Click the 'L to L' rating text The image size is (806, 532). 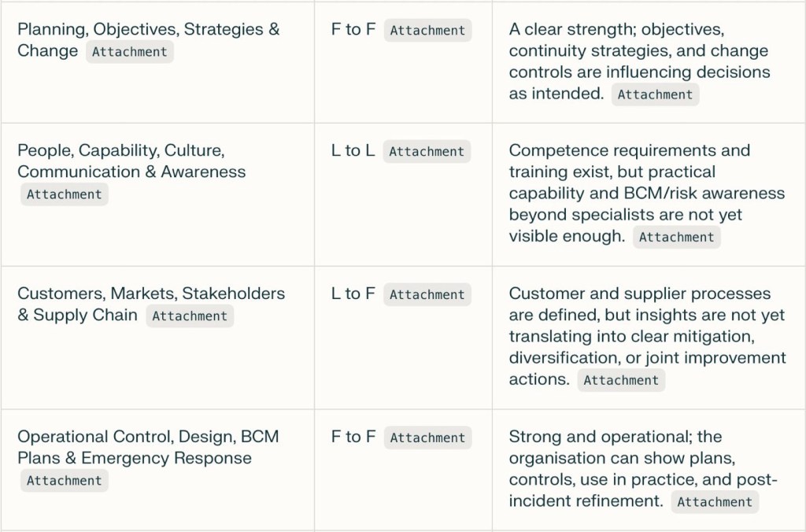353,151
